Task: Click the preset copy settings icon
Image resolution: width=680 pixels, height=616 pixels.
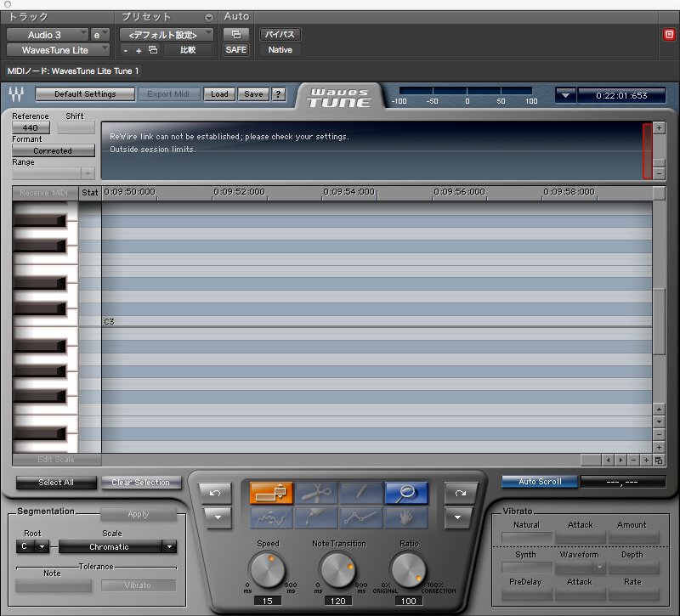Action: click(153, 50)
